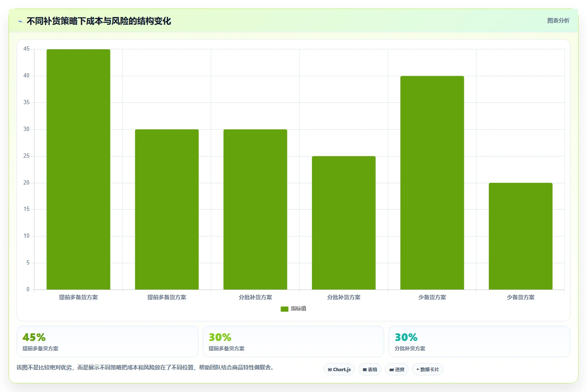Click the lightning icon beside the chart title

[x=20, y=21]
